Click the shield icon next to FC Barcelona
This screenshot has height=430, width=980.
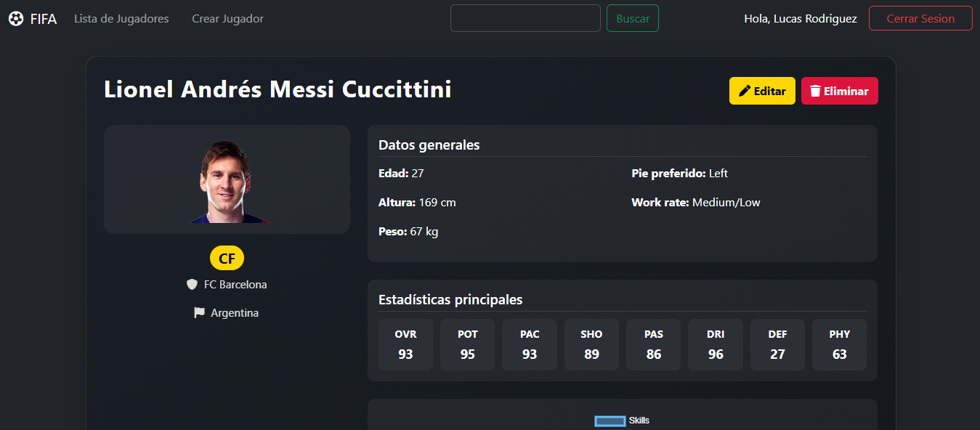(x=191, y=284)
